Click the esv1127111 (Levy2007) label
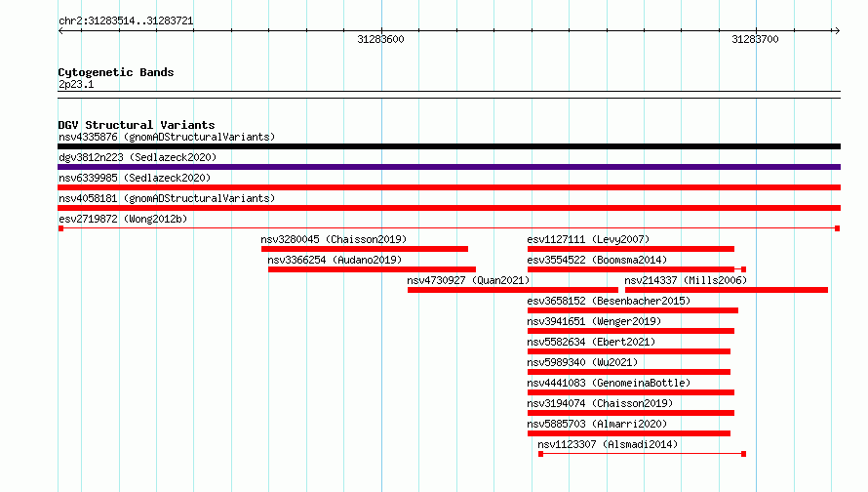This screenshot has width=868, height=492. 588,239
